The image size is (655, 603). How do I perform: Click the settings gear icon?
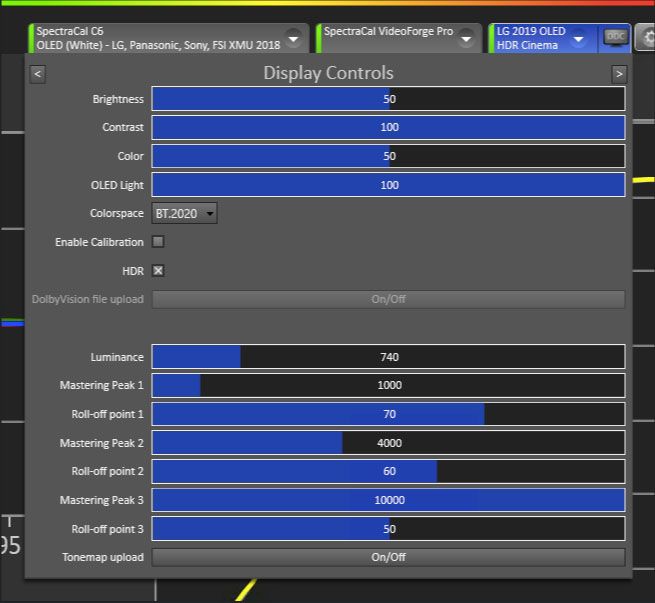point(645,38)
